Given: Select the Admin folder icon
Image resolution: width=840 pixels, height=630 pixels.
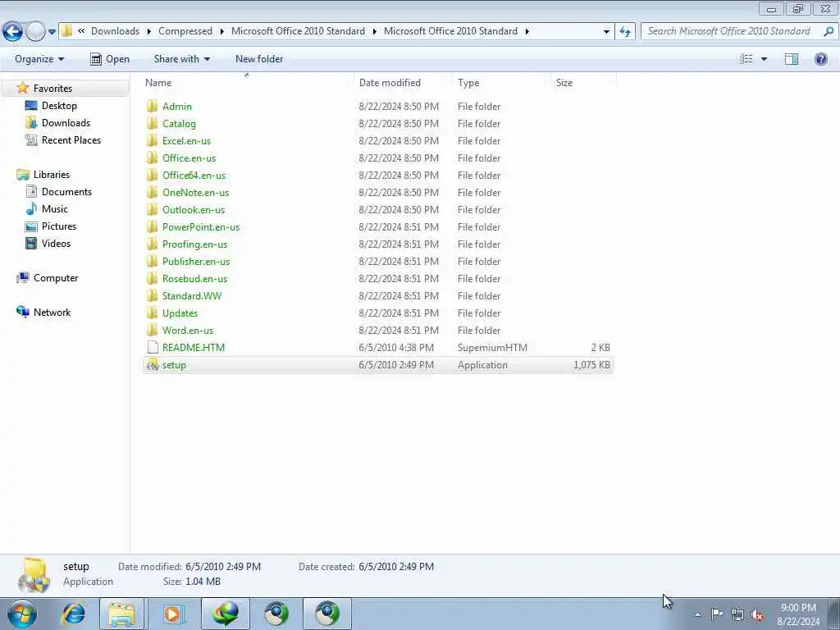Looking at the screenshot, I should [x=152, y=106].
